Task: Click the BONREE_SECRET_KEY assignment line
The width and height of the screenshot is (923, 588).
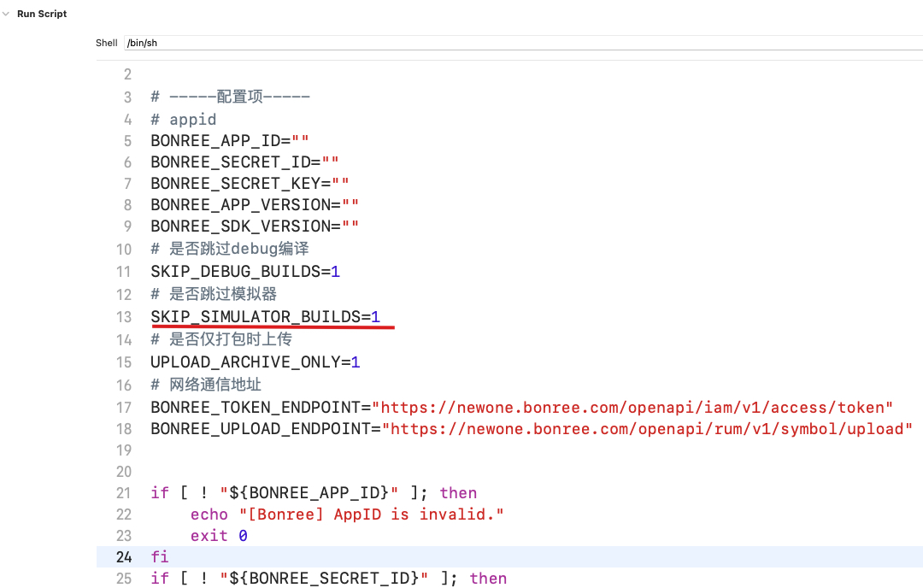Action: pos(250,184)
